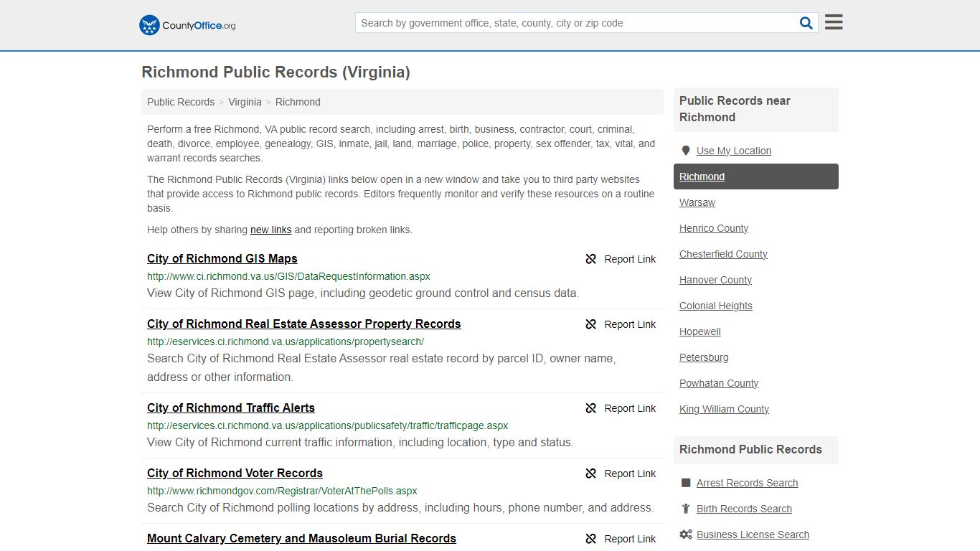The image size is (980, 551).
Task: Report Link for Real Estate Assessor
Action: click(x=630, y=324)
